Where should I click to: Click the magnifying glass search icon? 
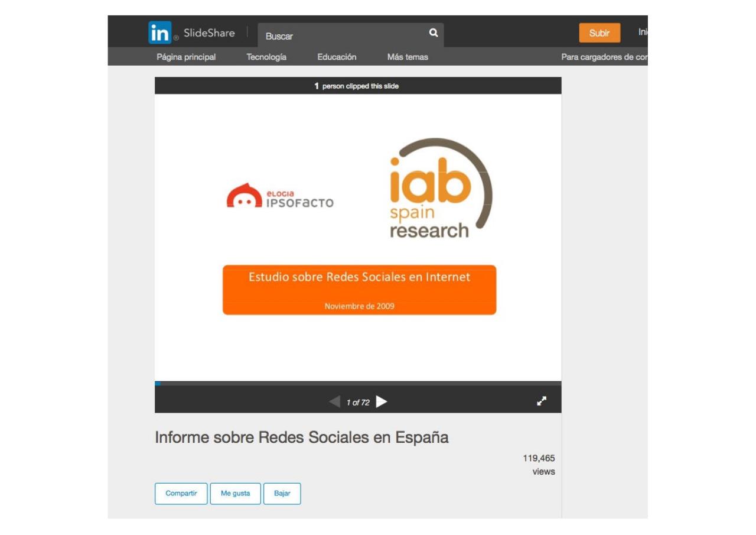click(x=434, y=33)
